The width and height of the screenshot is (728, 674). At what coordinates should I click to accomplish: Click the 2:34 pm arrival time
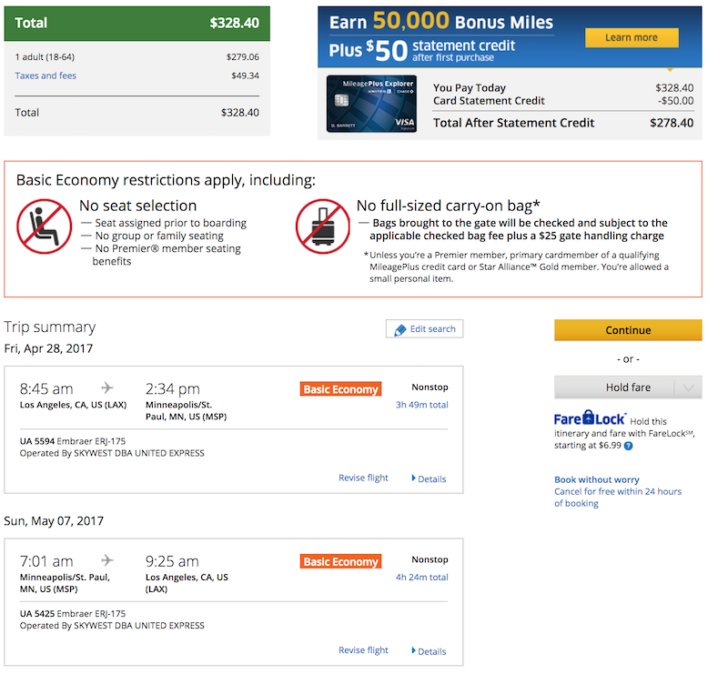(x=173, y=389)
